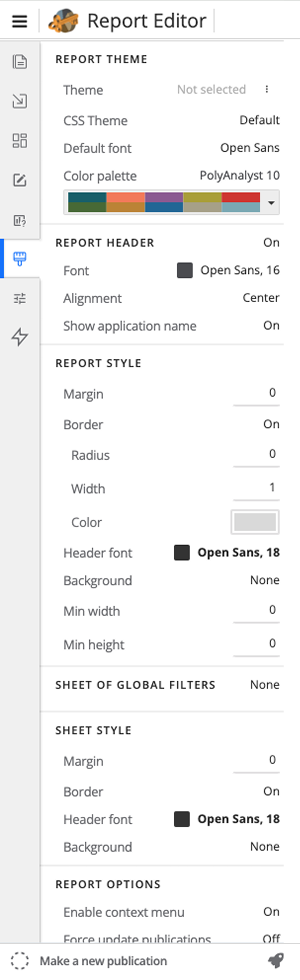Image resolution: width=300 pixels, height=980 pixels.
Task: Click the rocket publish icon
Action: pos(276,960)
